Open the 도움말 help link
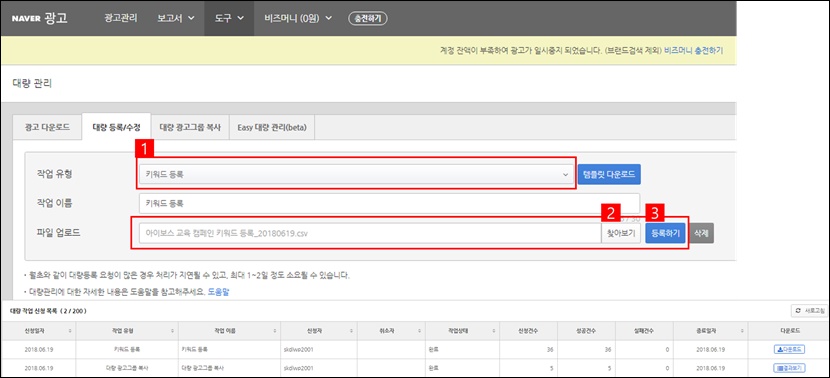Viewport: 830px width, 378px height. click(x=219, y=292)
